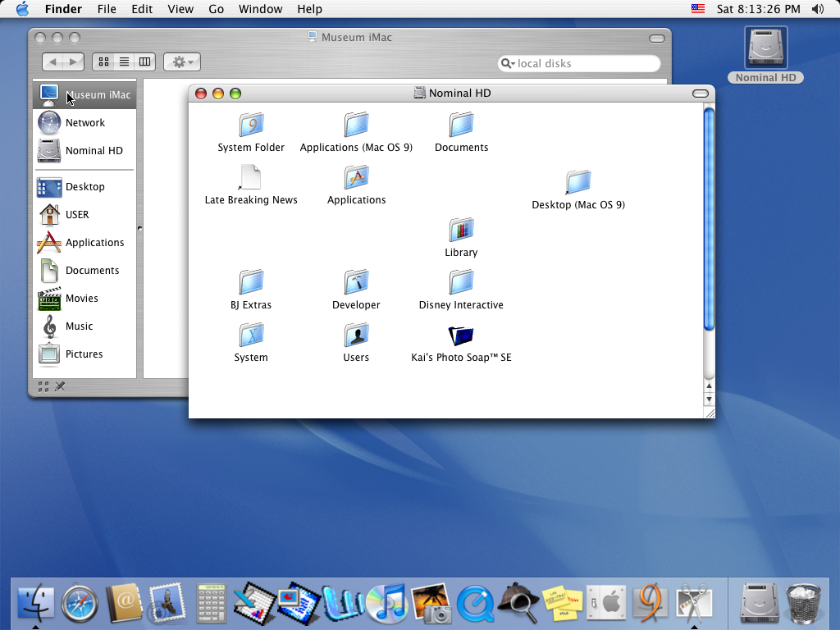Select Documents in the sidebar
Image resolution: width=840 pixels, height=630 pixels.
pyautogui.click(x=84, y=271)
